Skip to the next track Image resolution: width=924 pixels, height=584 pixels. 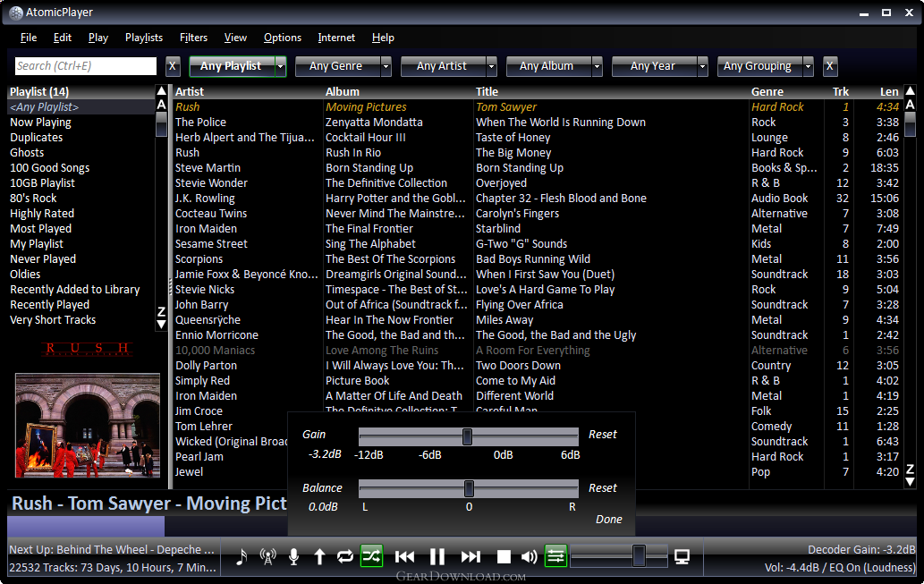[470, 556]
